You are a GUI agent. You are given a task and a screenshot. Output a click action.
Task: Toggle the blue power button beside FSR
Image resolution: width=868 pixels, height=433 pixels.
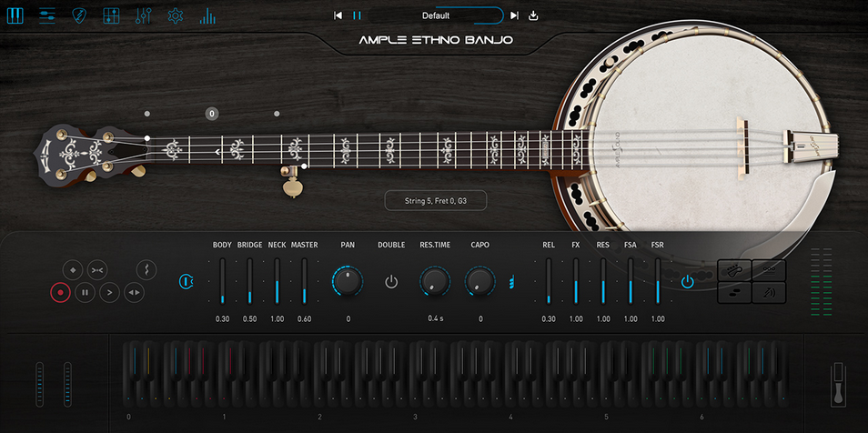click(688, 282)
